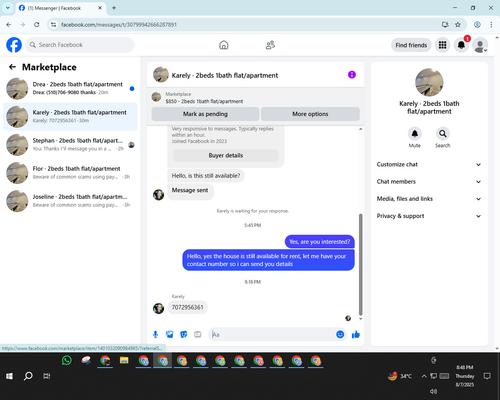Mute the conversation with the bell icon

[415, 134]
